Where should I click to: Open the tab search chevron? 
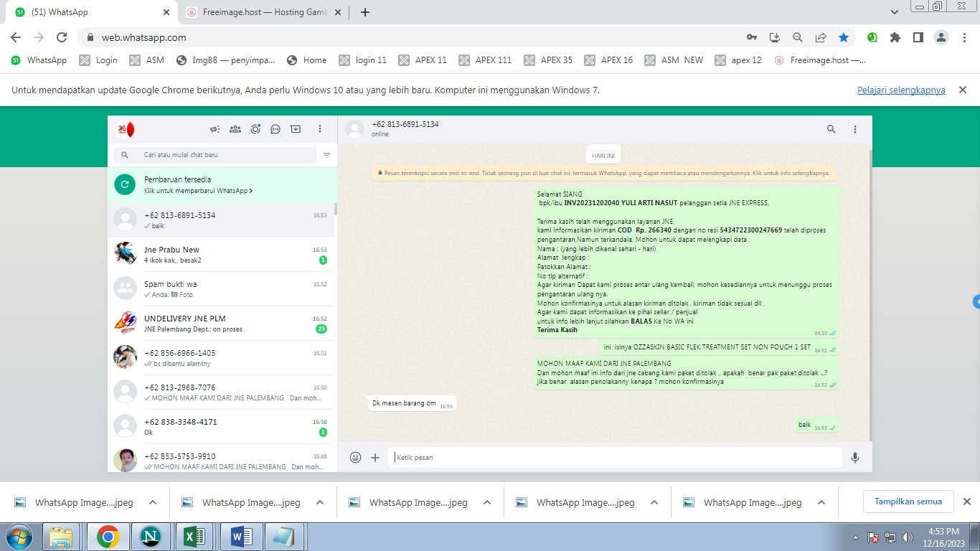pos(895,12)
